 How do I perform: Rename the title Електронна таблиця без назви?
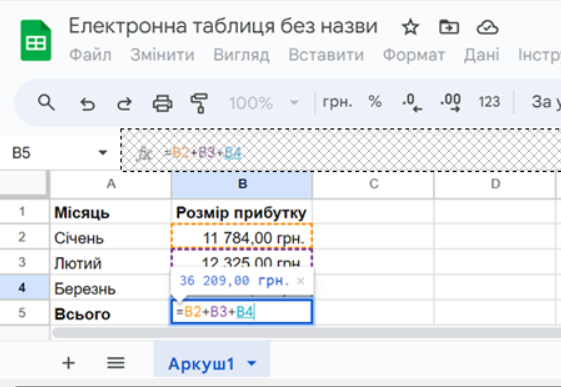click(223, 26)
